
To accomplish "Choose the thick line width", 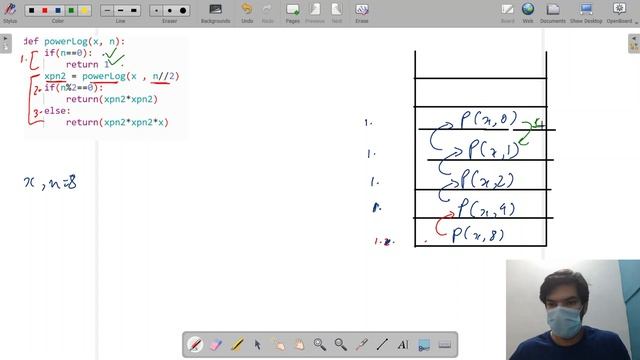I will tap(133, 11).
